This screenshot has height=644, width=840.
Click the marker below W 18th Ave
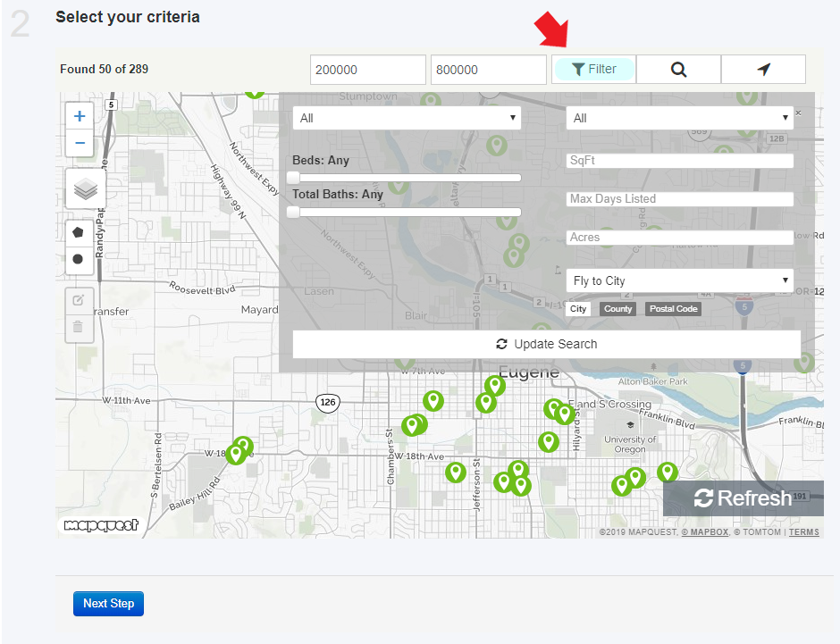(456, 473)
